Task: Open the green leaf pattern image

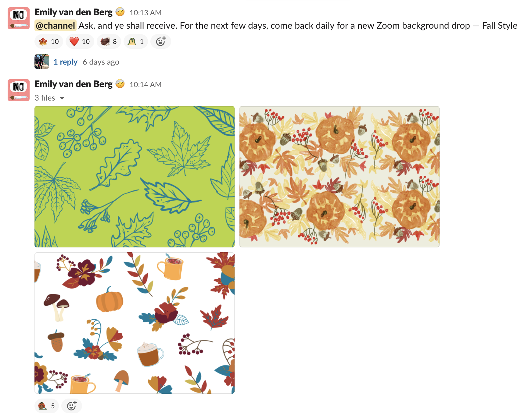Action: [135, 177]
